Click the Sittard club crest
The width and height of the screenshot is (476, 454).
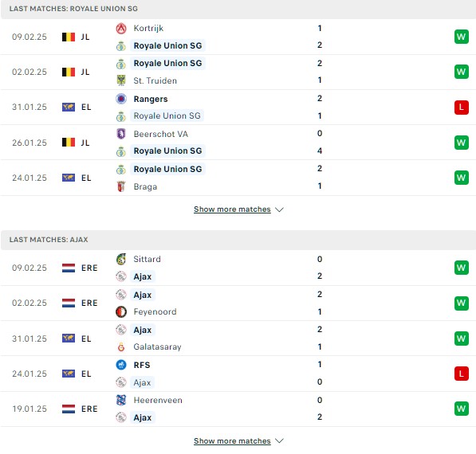pyautogui.click(x=121, y=259)
